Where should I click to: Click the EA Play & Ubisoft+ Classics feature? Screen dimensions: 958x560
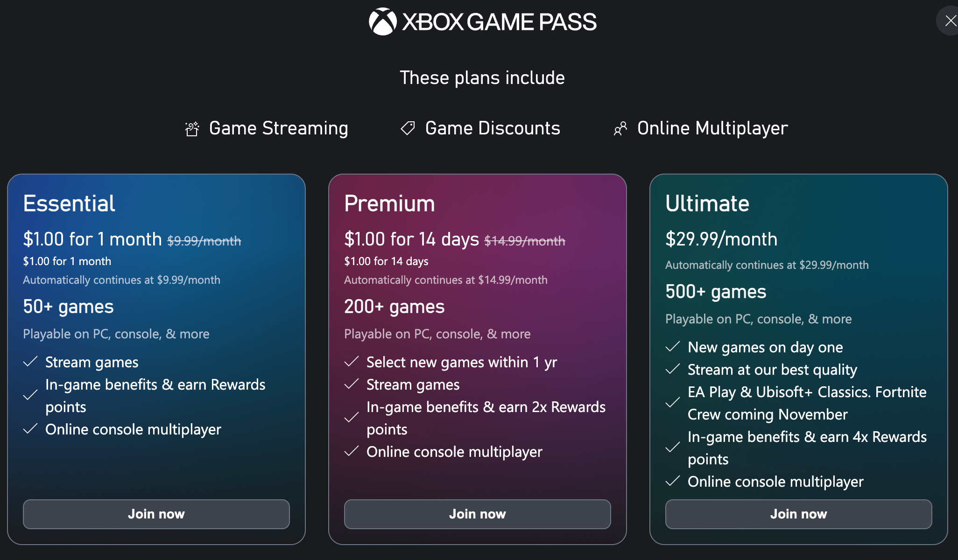tap(806, 403)
